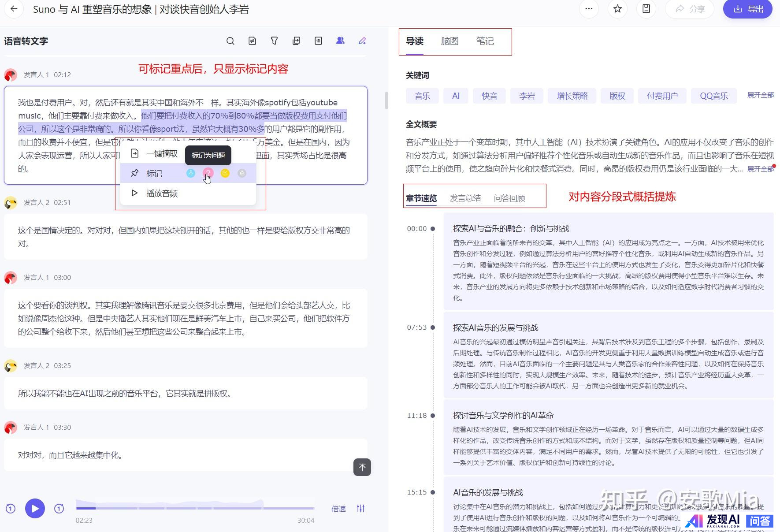Screen dimensions: 780x532
Task: Toggle the speakers display icon
Action: [340, 41]
